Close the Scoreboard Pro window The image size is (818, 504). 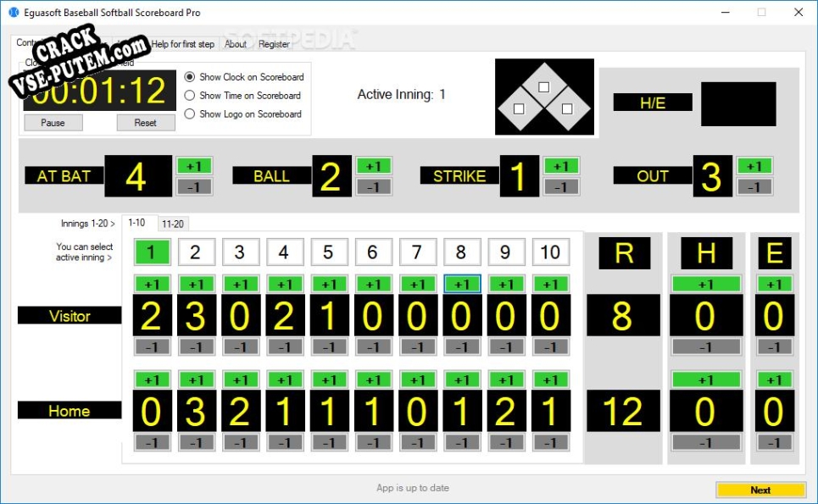(799, 12)
